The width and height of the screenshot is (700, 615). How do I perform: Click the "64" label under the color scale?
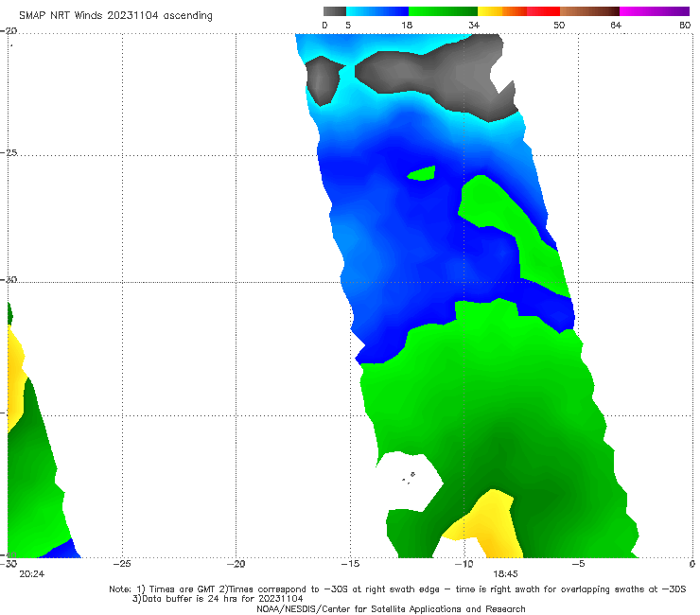pyautogui.click(x=616, y=26)
